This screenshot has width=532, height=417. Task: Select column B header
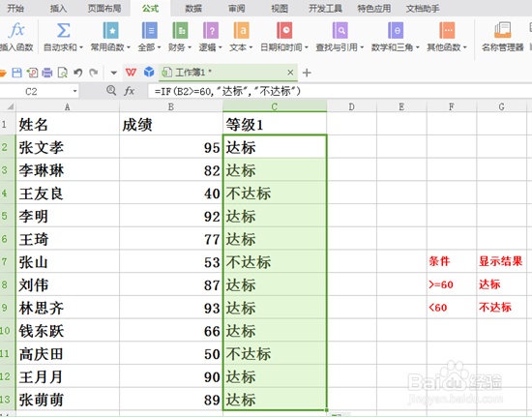(171, 106)
